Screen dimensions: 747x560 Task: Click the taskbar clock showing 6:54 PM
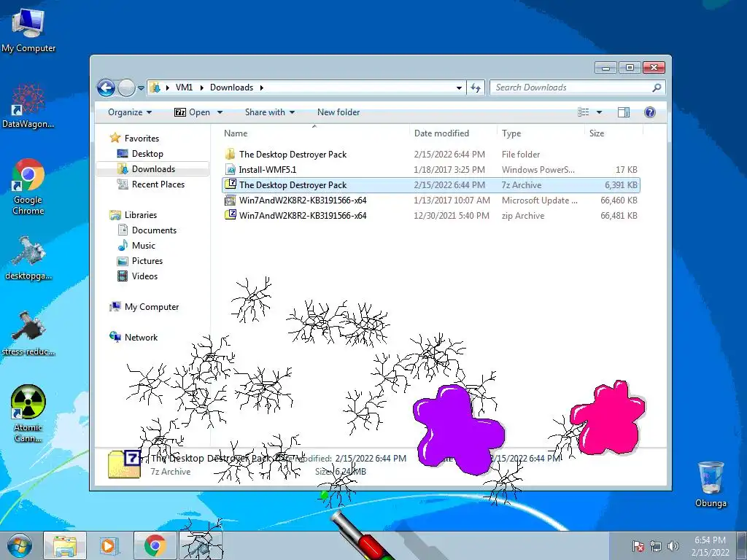click(x=710, y=546)
